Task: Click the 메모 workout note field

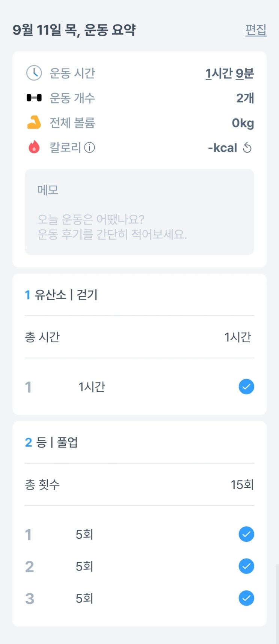Action: coord(139,212)
